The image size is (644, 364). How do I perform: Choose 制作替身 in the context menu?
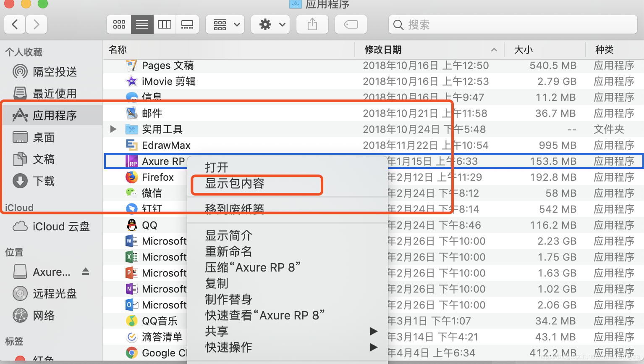(288, 300)
